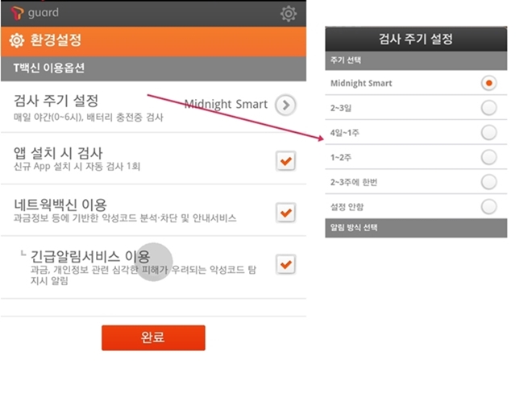
Task: Click the 검사 주기 설정 row title
Action: point(56,101)
